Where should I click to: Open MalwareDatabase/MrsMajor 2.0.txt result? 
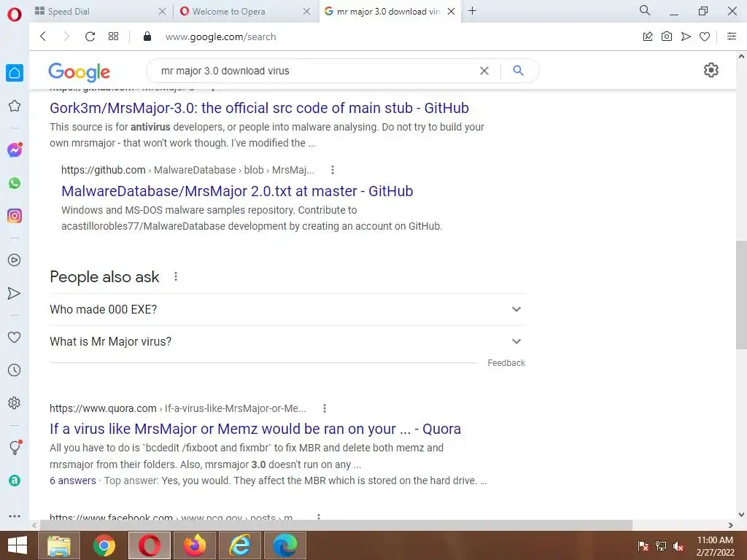(x=237, y=191)
